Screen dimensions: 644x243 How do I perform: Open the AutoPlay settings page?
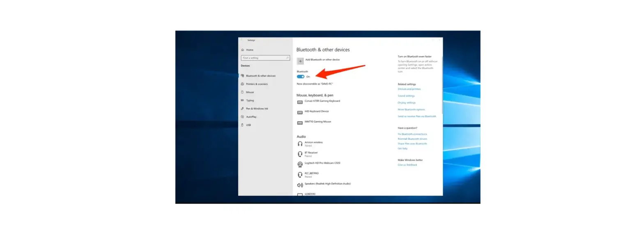(251, 117)
